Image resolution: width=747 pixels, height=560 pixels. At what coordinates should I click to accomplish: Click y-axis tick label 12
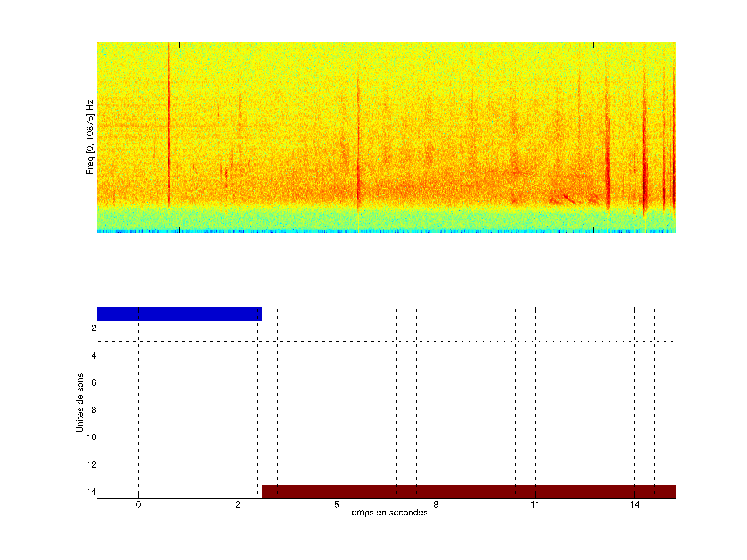click(92, 465)
